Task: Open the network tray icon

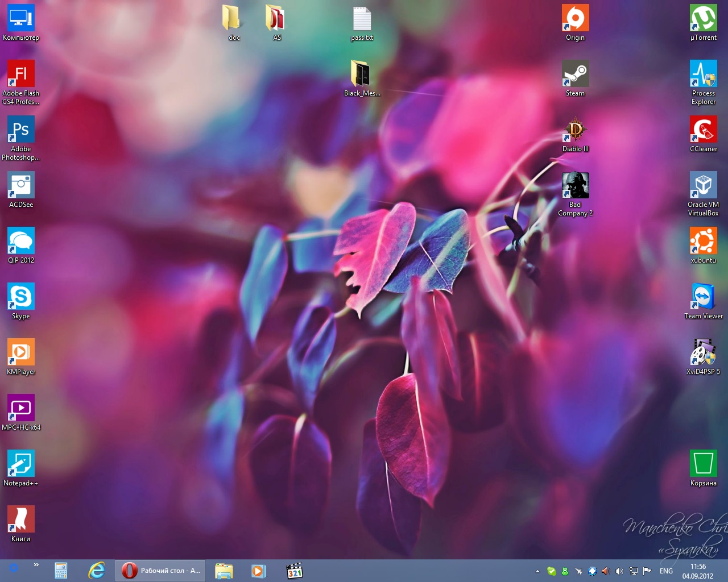Action: (x=633, y=571)
